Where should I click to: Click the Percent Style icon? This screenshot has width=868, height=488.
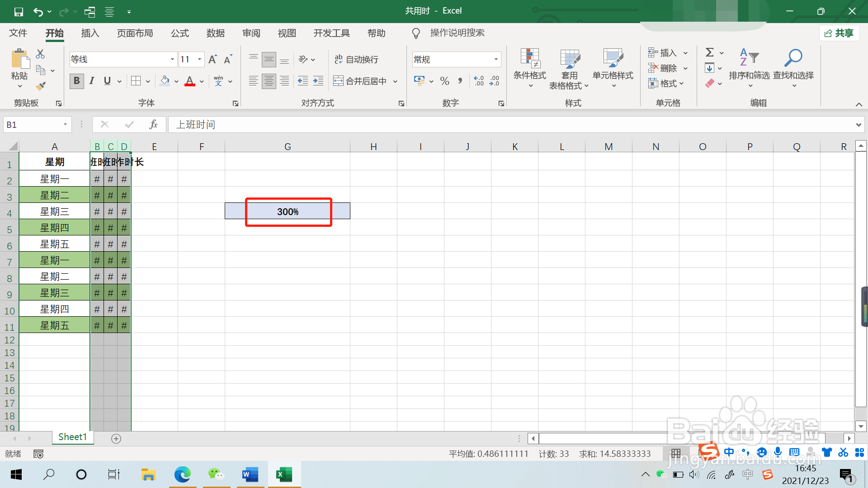coord(444,81)
